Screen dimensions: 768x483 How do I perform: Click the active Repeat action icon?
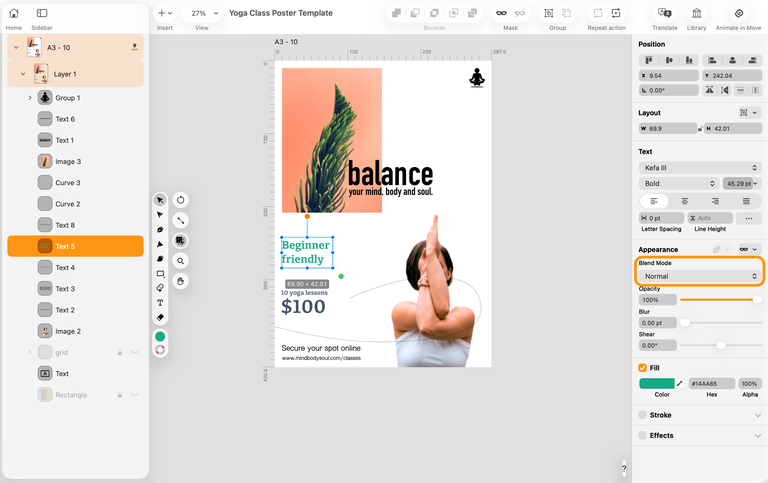(x=616, y=13)
